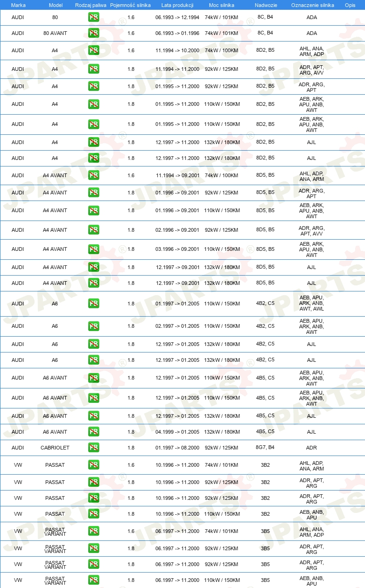The height and width of the screenshot is (588, 365).
Task: Click fuel icon for A4 92kW from 11.1994
Action: (x=93, y=69)
